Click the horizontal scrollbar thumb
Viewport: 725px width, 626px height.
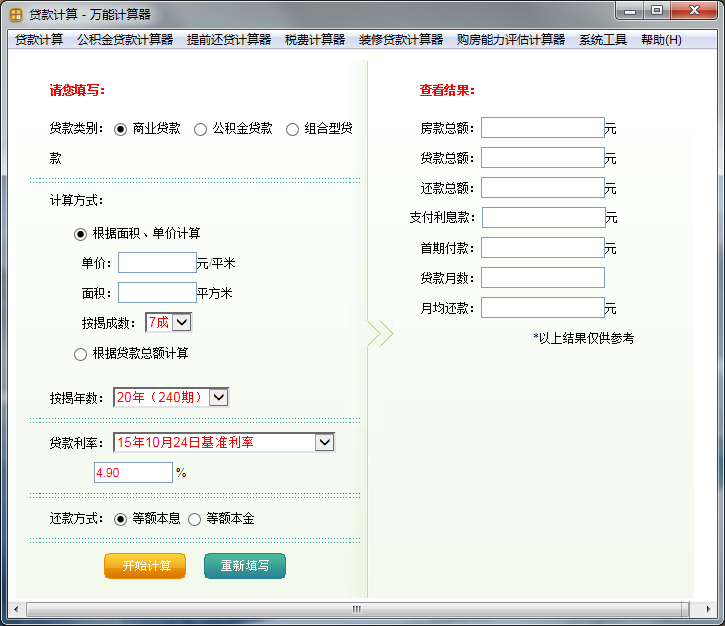click(357, 609)
